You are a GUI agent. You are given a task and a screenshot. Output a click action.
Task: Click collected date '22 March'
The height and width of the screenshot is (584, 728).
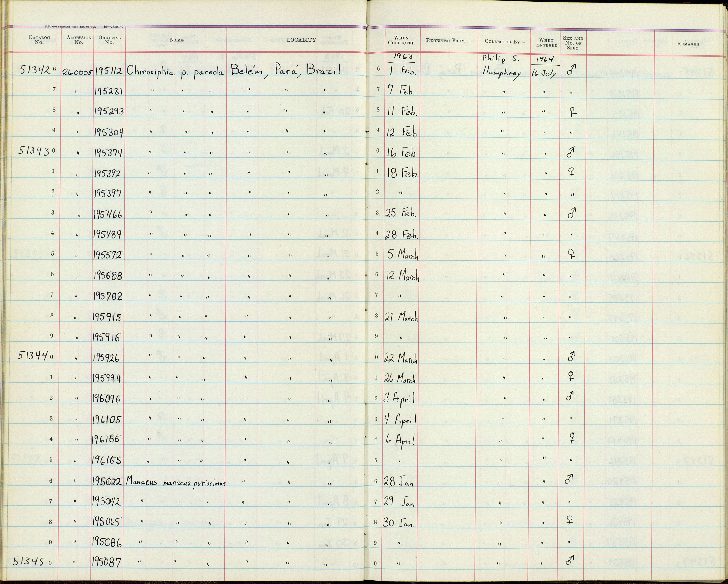[x=401, y=358]
